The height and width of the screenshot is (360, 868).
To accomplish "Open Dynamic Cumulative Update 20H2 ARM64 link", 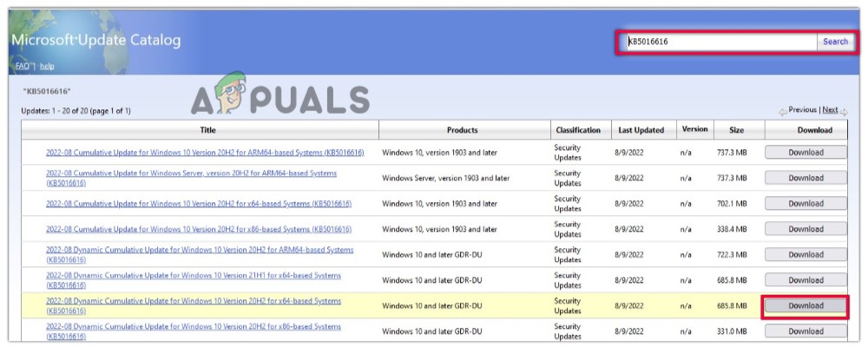I will (200, 254).
